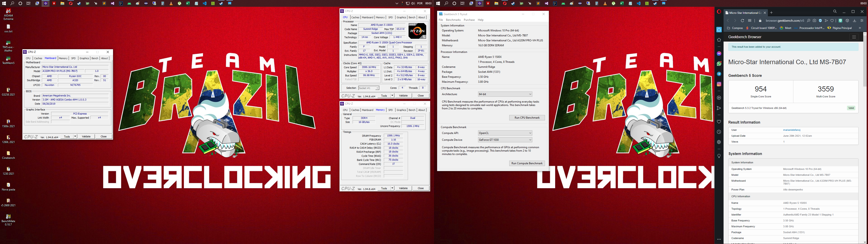The height and width of the screenshot is (244, 868).
Task: Open Opera downloads icon in toolbar
Action: pyautogui.click(x=854, y=21)
